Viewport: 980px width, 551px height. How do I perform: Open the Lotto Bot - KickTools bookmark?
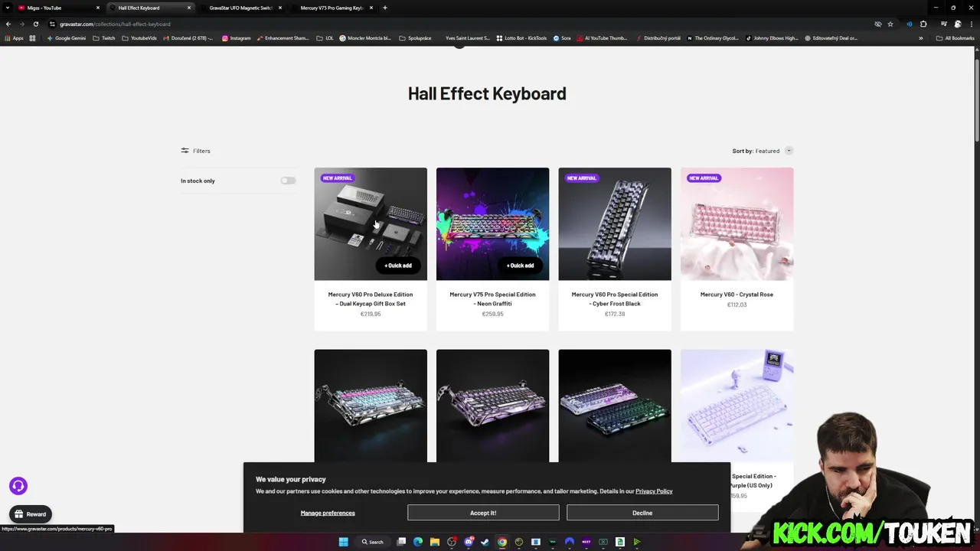click(522, 38)
